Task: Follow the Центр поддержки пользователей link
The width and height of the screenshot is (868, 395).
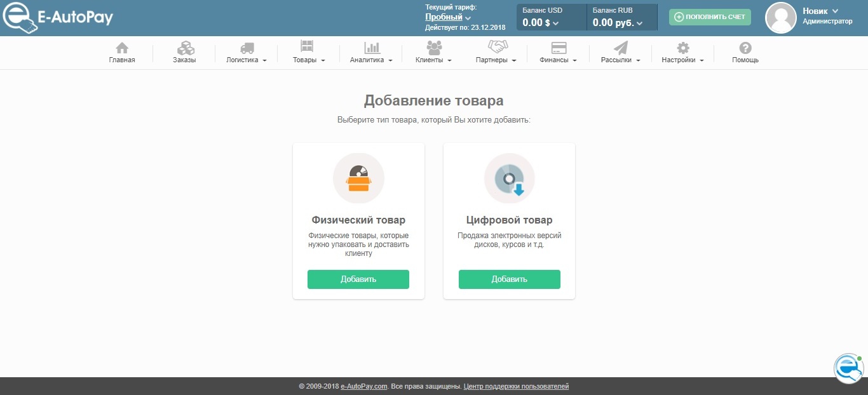Action: point(516,386)
